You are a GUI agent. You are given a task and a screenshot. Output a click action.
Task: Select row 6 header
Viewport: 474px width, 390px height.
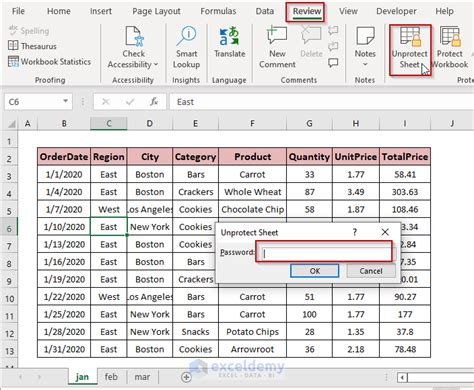coord(9,228)
